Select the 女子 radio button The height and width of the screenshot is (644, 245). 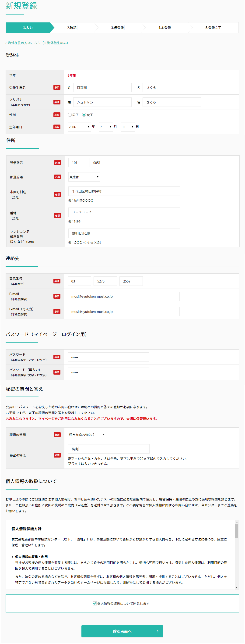[x=84, y=115]
